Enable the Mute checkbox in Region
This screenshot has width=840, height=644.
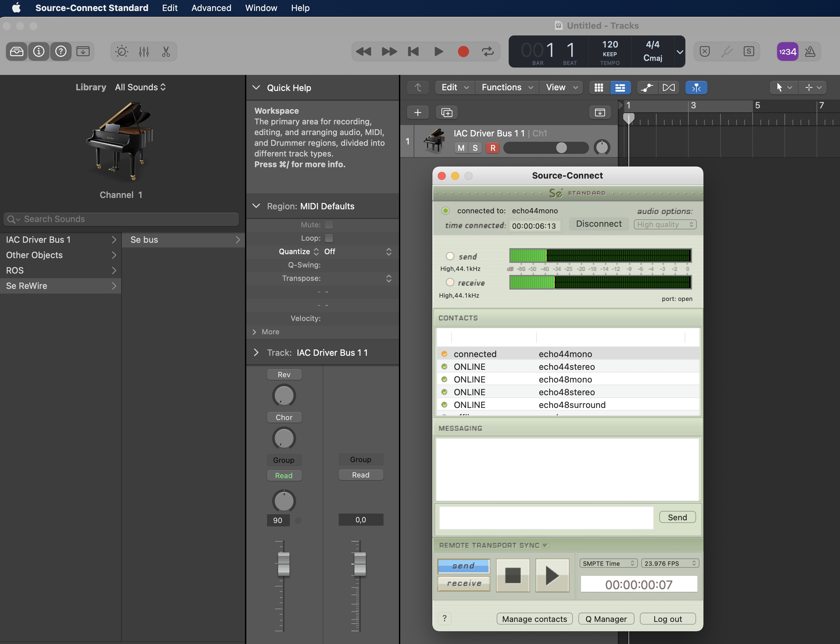coord(329,225)
